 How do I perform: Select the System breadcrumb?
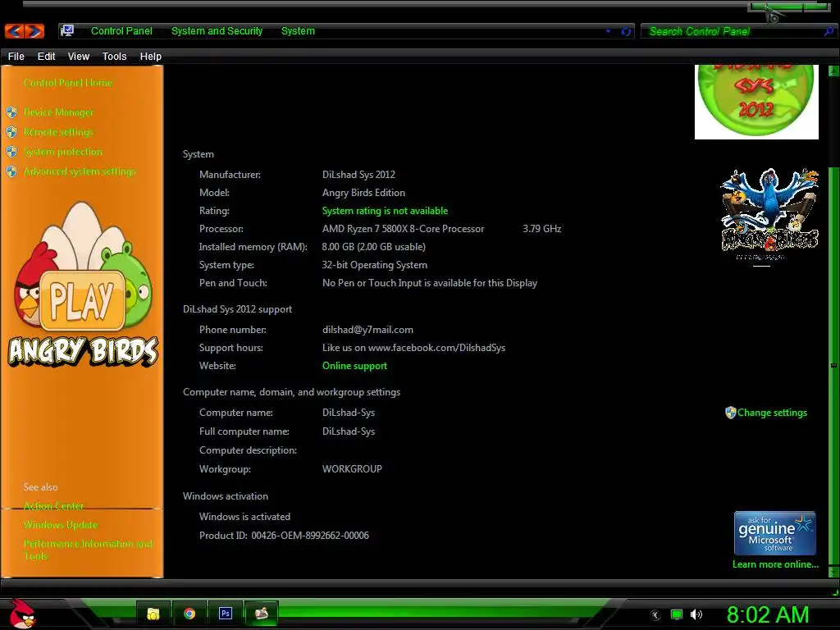298,31
